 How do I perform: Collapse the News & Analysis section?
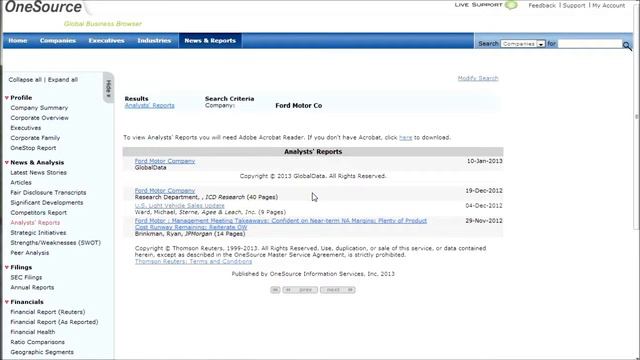(x=7, y=162)
